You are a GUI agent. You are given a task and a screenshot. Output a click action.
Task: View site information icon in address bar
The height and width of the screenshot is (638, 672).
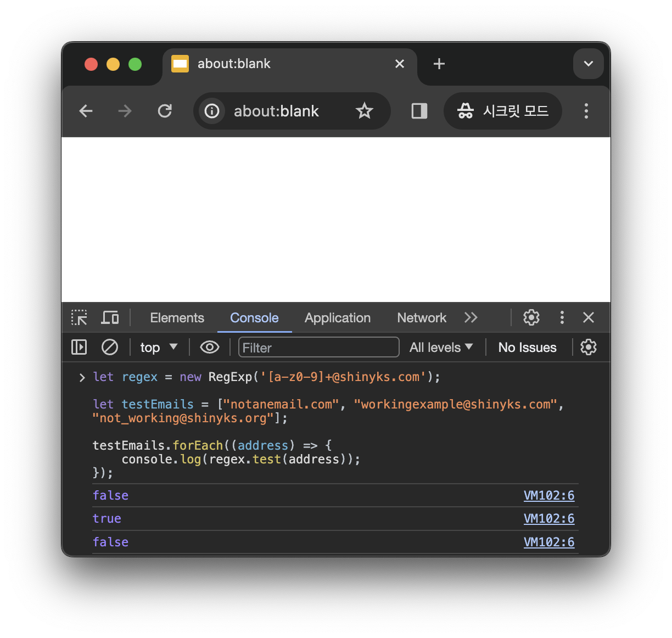(212, 111)
